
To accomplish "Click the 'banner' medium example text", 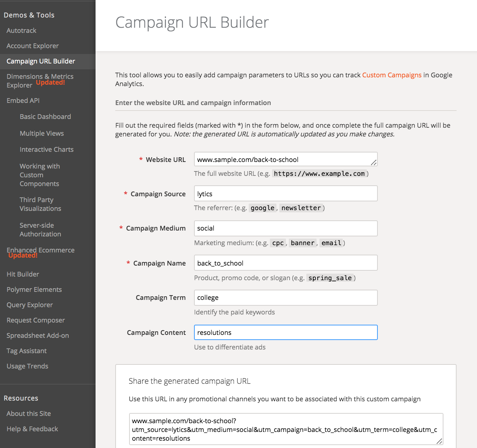I will pos(303,243).
